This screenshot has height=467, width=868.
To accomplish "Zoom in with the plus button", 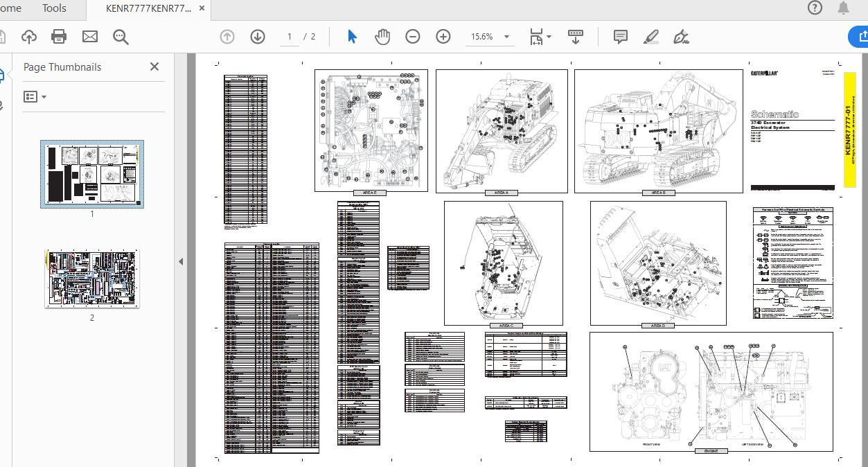I will tap(443, 37).
